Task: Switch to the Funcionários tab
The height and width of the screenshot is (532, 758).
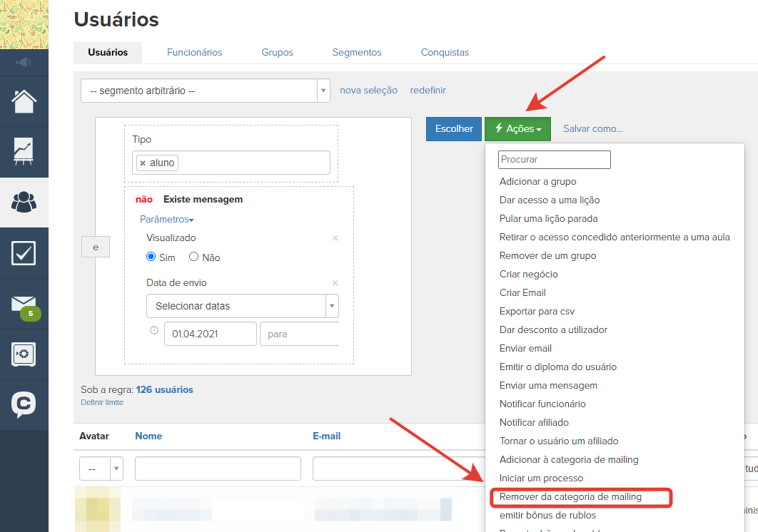Action: point(194,52)
